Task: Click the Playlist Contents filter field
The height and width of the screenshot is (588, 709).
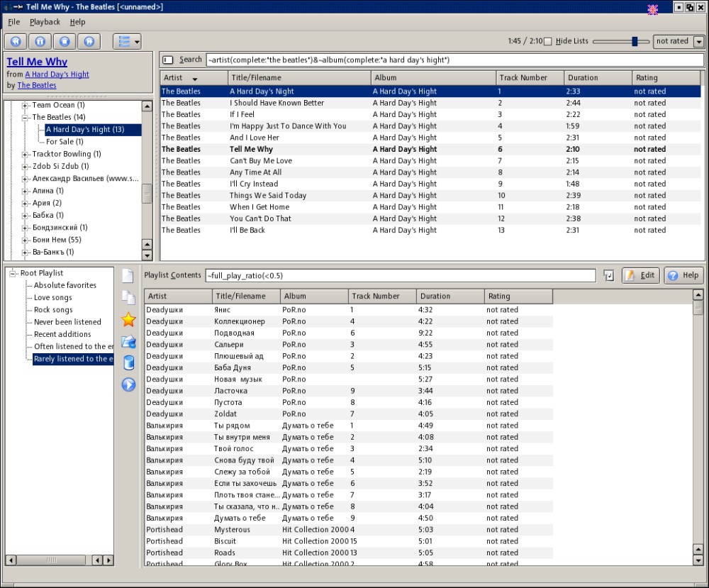Action: [400, 275]
